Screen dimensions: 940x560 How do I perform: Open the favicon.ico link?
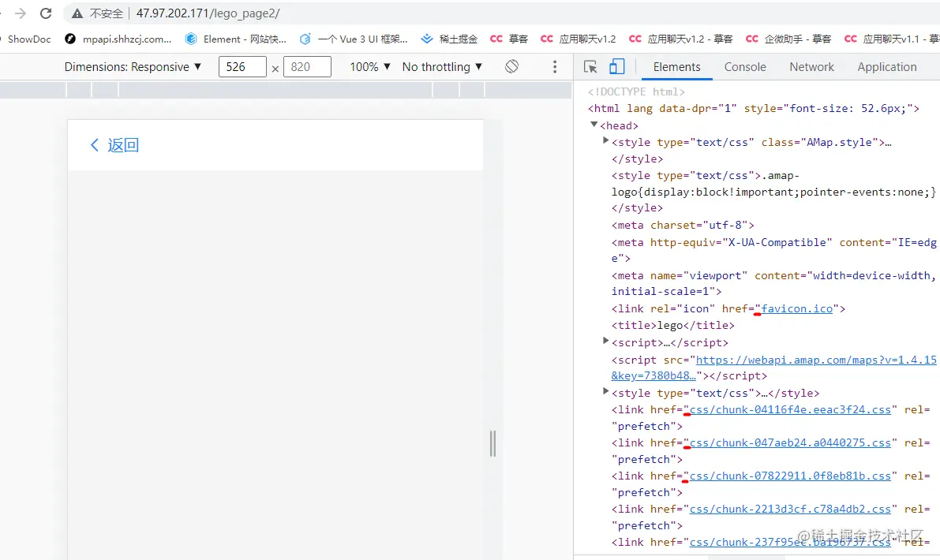pos(796,308)
